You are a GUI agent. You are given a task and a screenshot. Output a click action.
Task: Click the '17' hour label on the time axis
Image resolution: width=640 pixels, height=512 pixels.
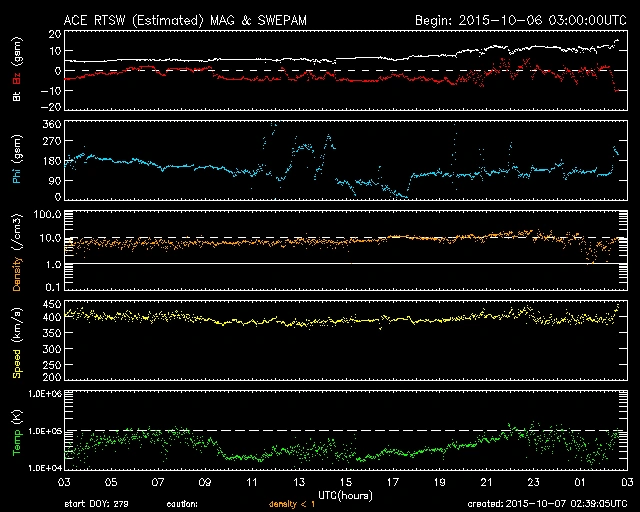pos(393,482)
